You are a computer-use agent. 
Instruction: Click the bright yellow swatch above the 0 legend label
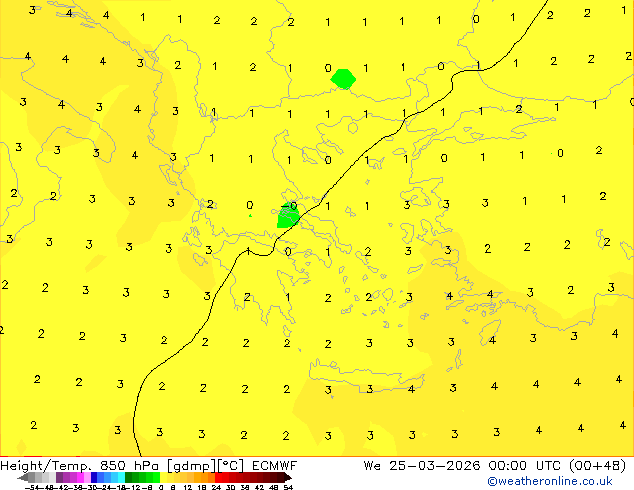point(163,477)
